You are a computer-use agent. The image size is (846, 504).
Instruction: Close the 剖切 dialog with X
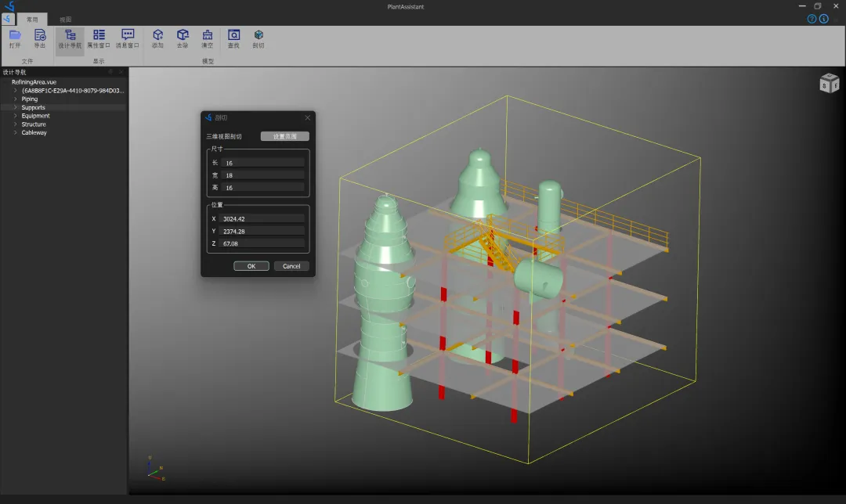pyautogui.click(x=308, y=117)
